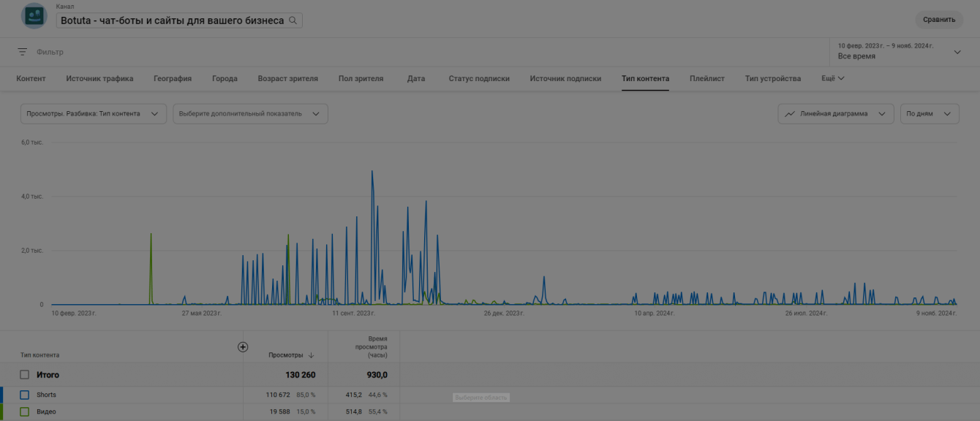Open Выберите дополнительный показатель dropdown
This screenshot has height=421, width=980.
(250, 114)
